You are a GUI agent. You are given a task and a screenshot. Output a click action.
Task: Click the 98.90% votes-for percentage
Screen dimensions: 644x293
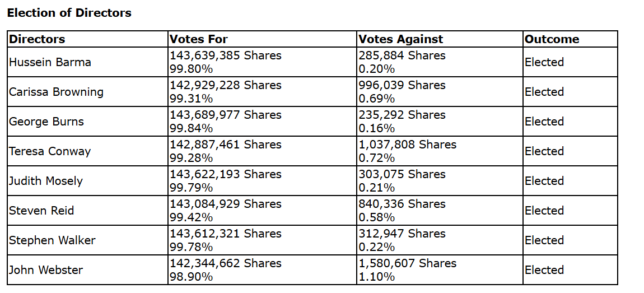click(191, 277)
